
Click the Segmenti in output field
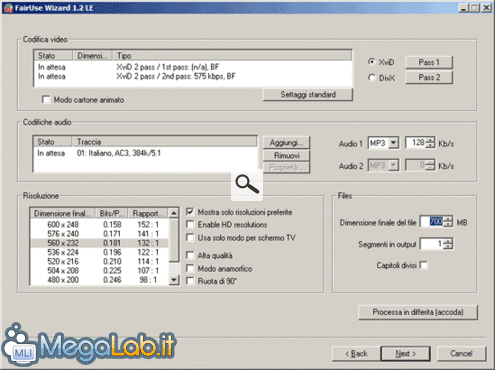click(x=432, y=244)
